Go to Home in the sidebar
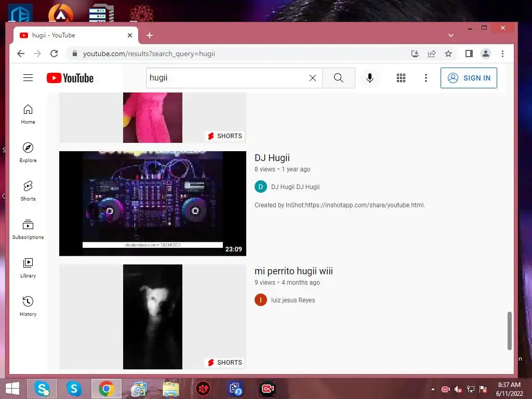Image resolution: width=532 pixels, height=399 pixels. click(28, 114)
